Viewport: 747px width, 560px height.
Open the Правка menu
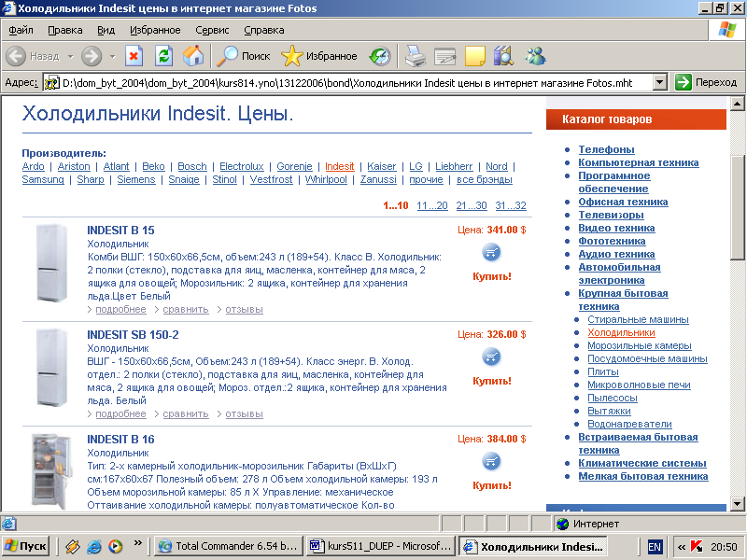pyautogui.click(x=65, y=30)
